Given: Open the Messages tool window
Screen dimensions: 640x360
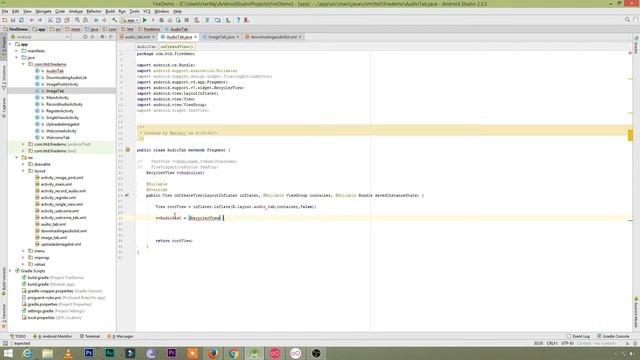Looking at the screenshot, I should (120, 336).
